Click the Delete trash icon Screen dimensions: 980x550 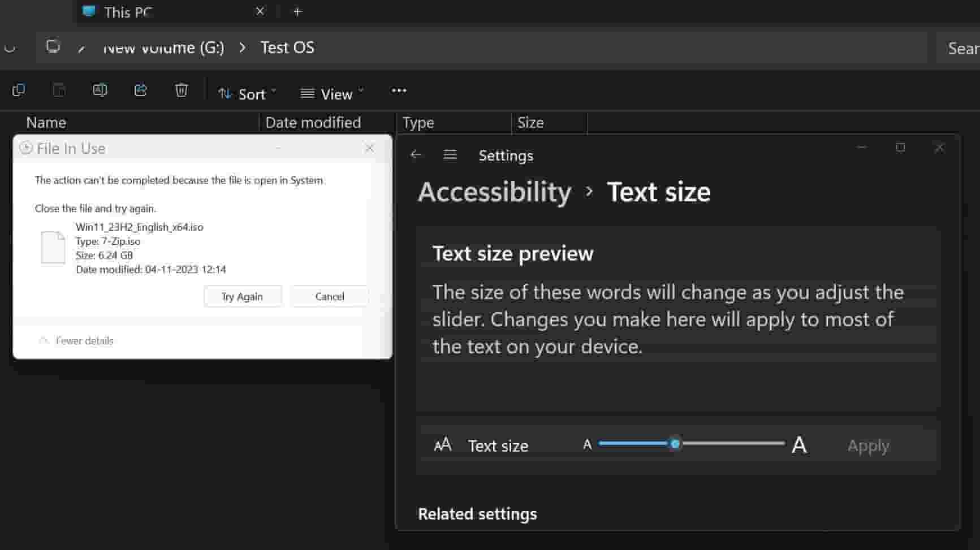(182, 90)
